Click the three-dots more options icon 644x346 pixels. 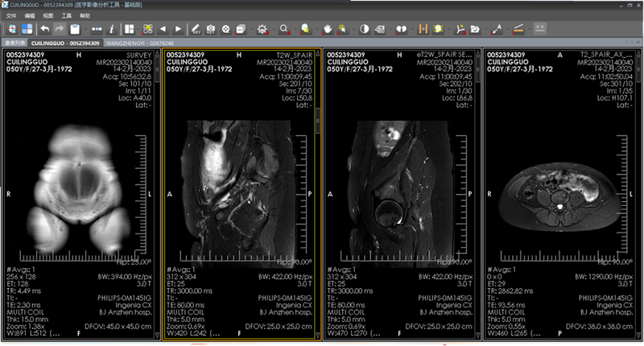tap(97, 29)
